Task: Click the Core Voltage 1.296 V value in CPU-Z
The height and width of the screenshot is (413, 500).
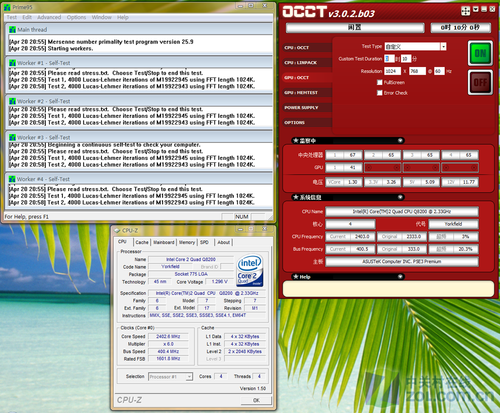Action: point(219,282)
